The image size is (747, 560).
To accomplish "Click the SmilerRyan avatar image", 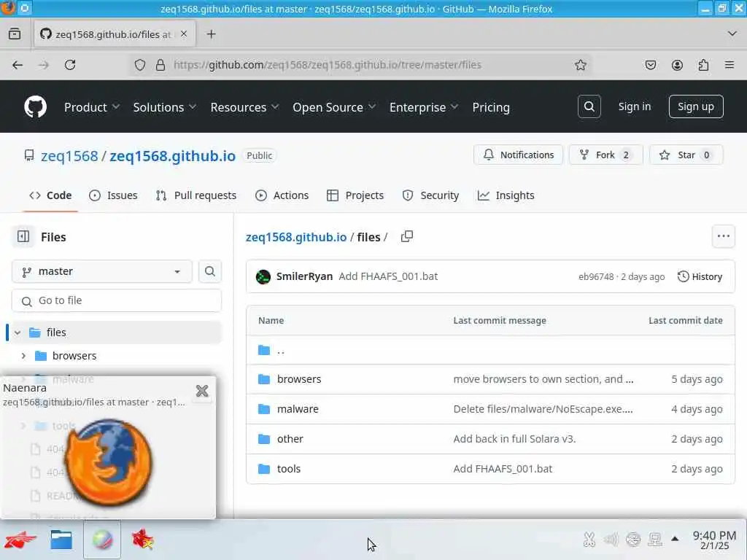I will (x=263, y=276).
